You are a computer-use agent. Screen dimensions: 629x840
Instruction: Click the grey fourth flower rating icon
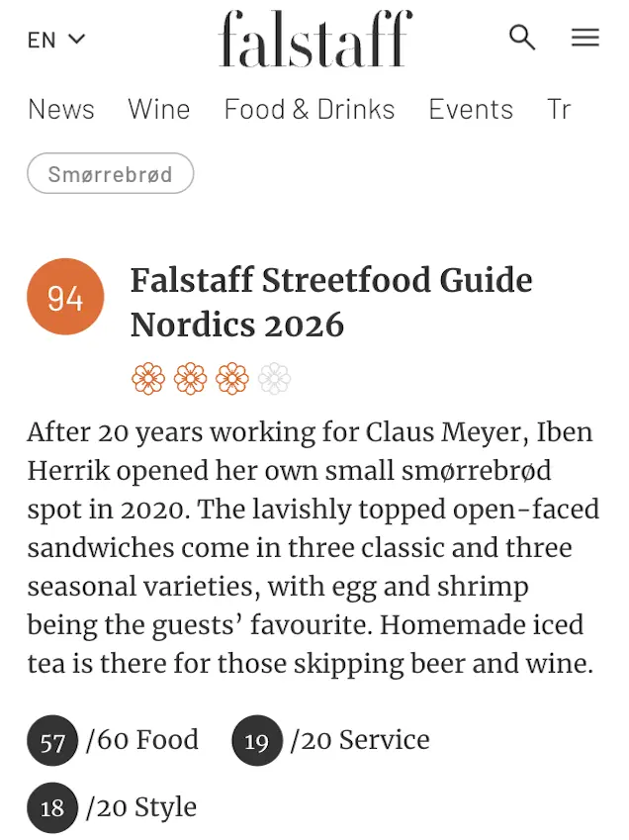pos(274,379)
